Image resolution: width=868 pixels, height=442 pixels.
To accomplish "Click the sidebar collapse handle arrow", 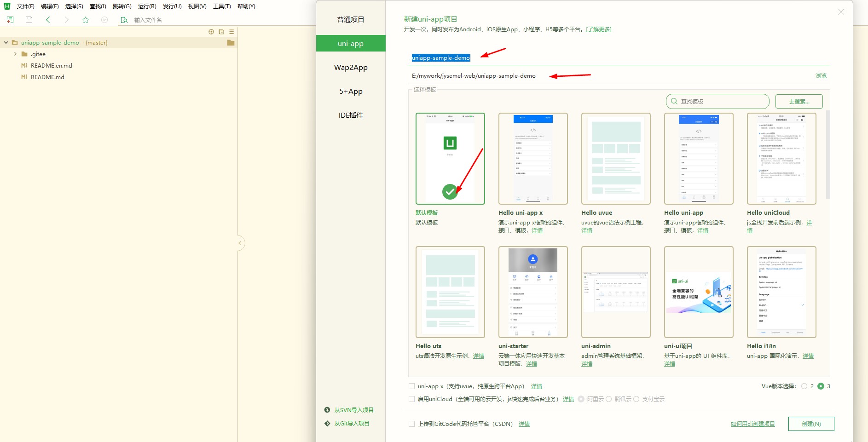I will pos(240,243).
